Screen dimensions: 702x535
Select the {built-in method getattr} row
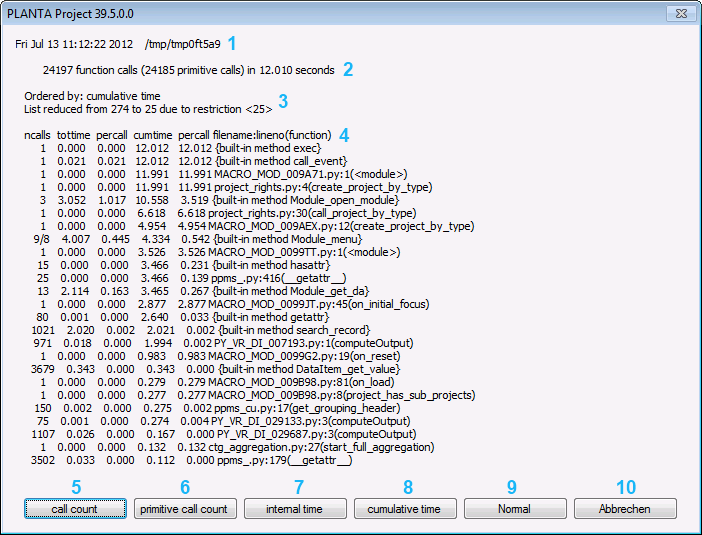click(x=183, y=317)
